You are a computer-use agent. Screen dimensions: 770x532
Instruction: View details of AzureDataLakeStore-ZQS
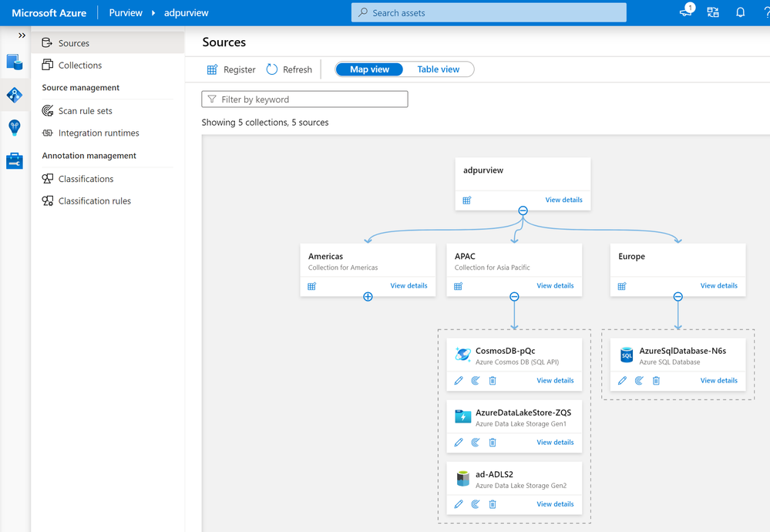pyautogui.click(x=555, y=442)
